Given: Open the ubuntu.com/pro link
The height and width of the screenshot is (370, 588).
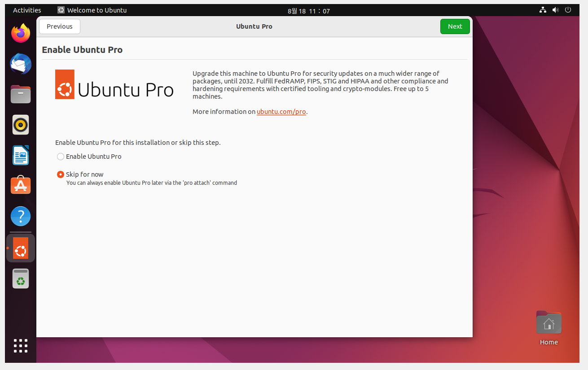Looking at the screenshot, I should (x=281, y=112).
